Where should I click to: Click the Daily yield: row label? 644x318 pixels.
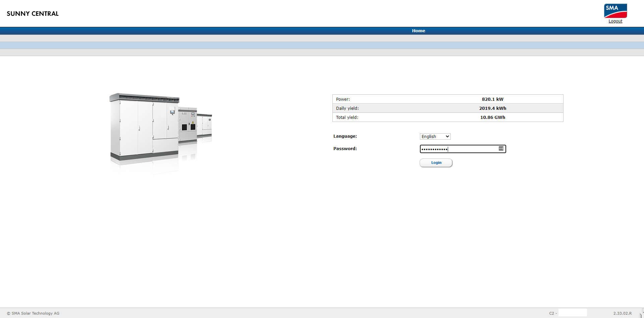pyautogui.click(x=347, y=108)
